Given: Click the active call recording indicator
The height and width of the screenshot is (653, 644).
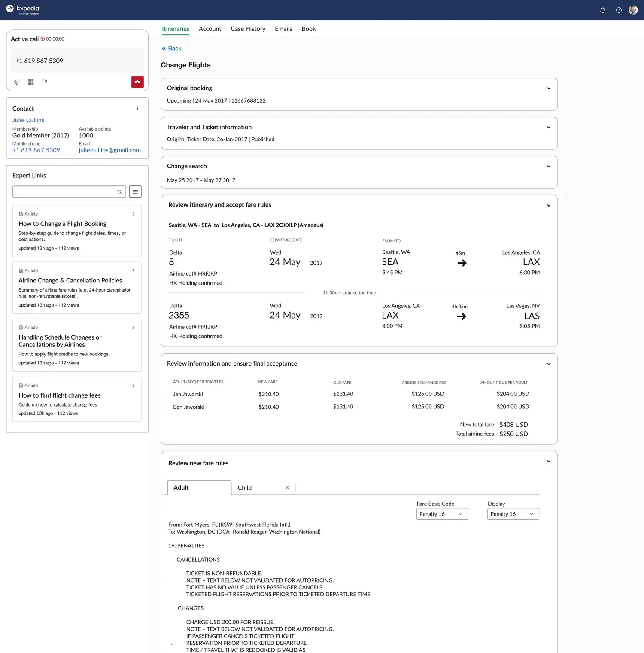Looking at the screenshot, I should [x=43, y=39].
